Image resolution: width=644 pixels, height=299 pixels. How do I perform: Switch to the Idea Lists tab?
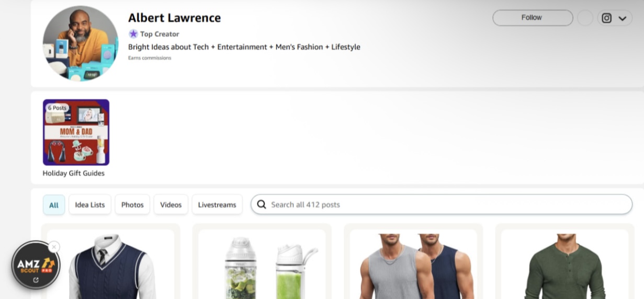90,205
